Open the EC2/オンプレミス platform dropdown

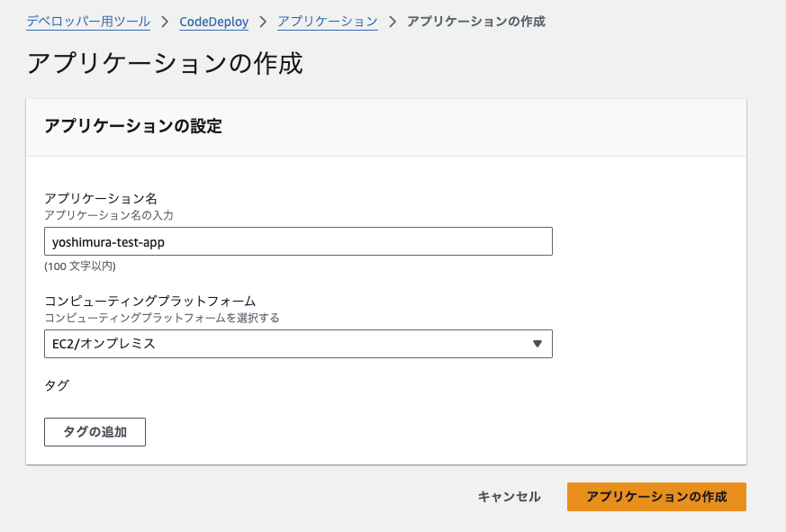point(298,344)
